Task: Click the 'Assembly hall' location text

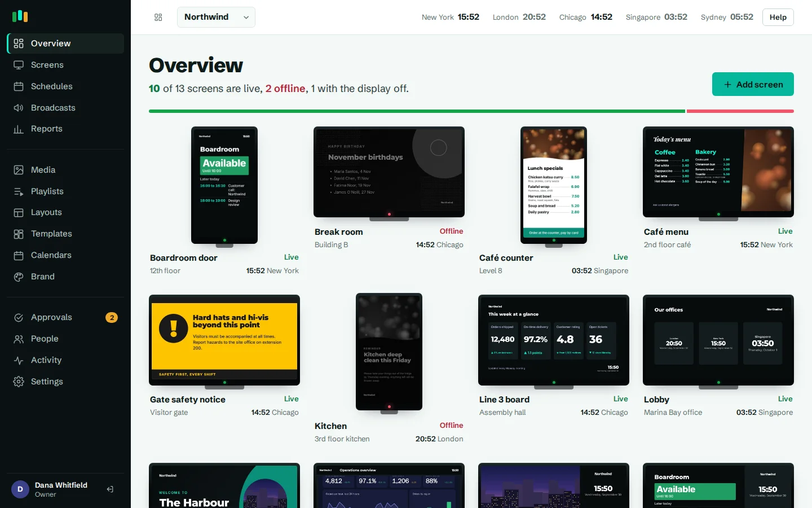Action: click(x=502, y=413)
